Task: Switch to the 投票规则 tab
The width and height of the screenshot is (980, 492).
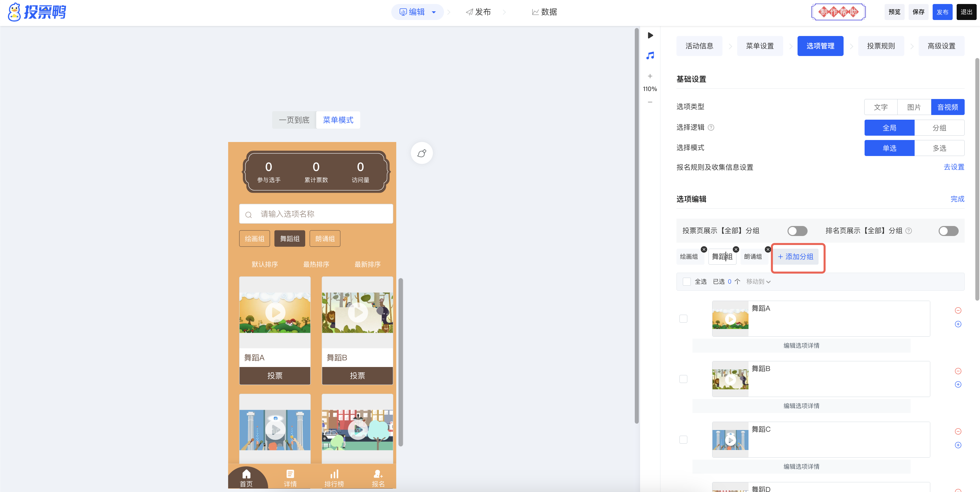Action: pos(881,46)
